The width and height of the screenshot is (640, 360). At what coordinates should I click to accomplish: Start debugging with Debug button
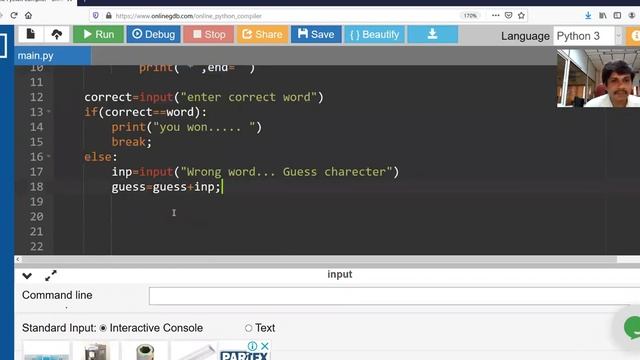(153, 34)
